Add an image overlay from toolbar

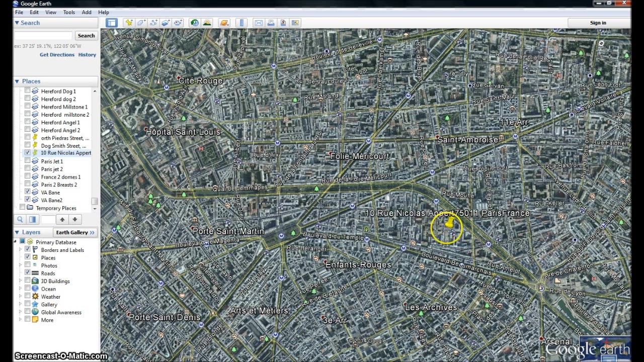coord(166,23)
